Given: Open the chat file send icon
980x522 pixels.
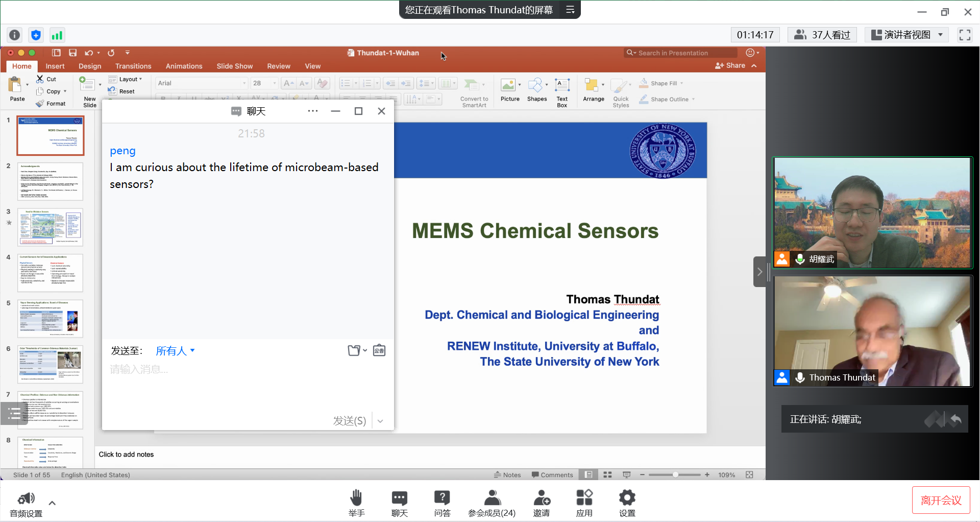Looking at the screenshot, I should [x=357, y=350].
